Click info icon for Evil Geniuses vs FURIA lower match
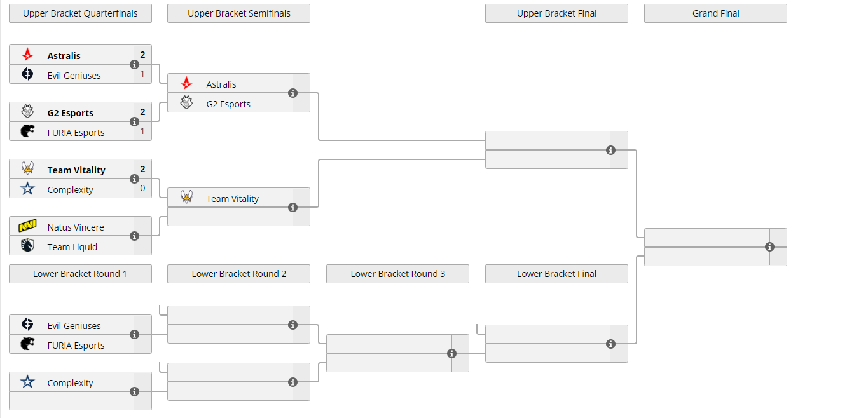868x418 pixels. tap(134, 334)
